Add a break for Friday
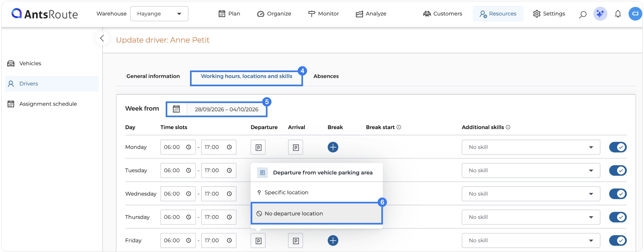Viewport: 644px width, 252px height. pos(333,241)
